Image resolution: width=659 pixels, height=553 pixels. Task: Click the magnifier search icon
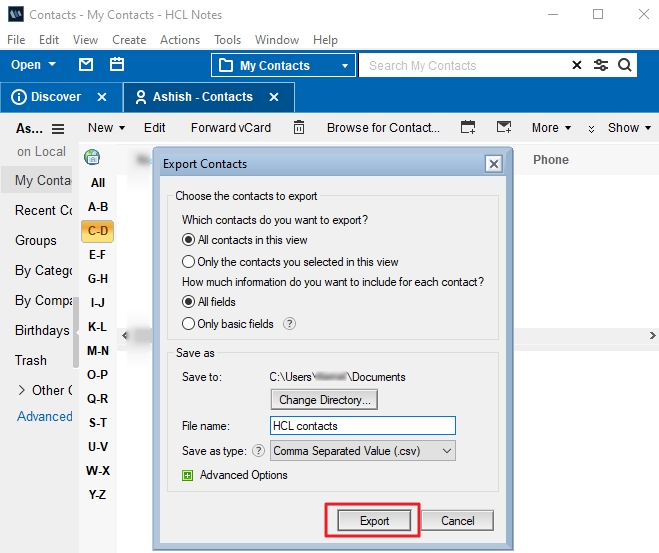(x=625, y=65)
